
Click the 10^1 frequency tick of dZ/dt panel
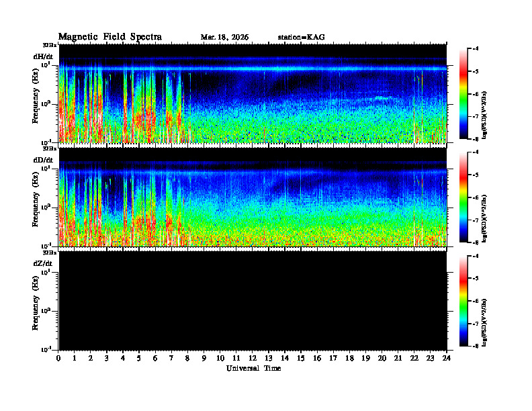(x=46, y=272)
